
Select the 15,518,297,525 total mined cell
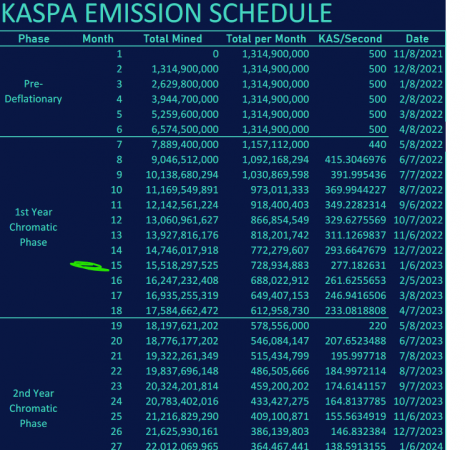(182, 265)
